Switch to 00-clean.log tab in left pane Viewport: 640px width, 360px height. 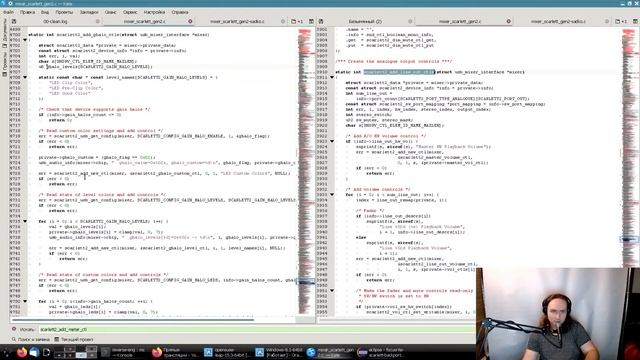coord(56,21)
